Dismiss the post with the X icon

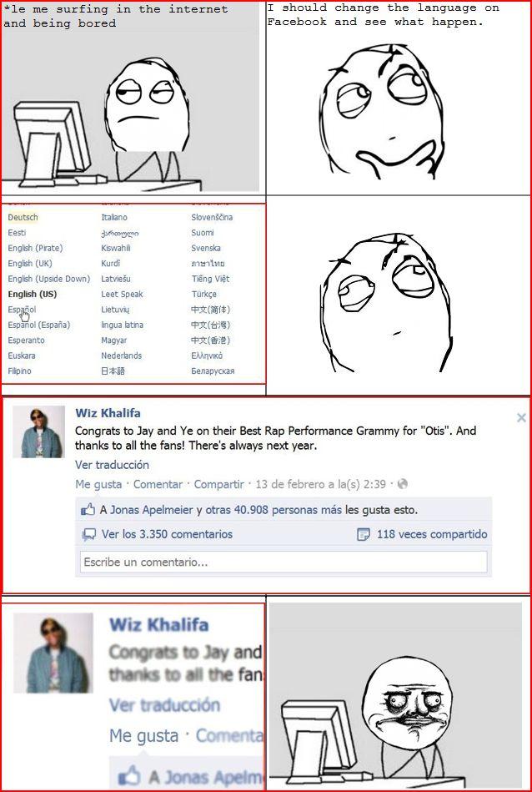point(521,418)
